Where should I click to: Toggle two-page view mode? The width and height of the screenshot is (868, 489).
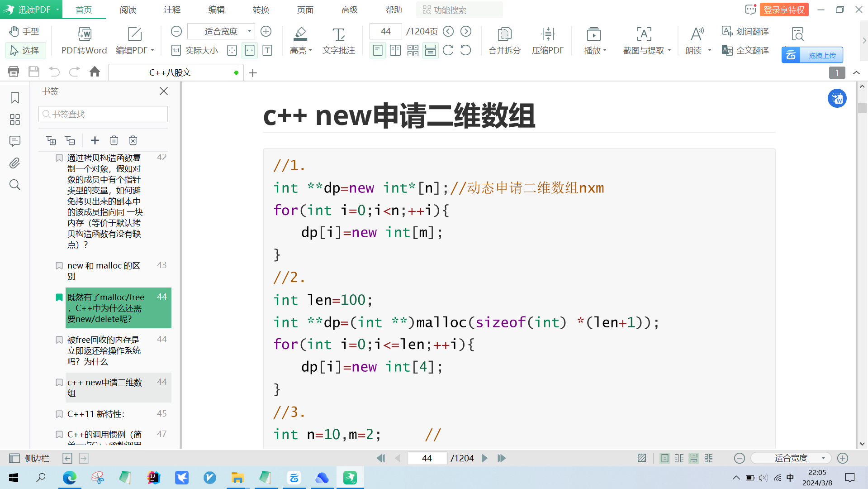[x=395, y=50]
